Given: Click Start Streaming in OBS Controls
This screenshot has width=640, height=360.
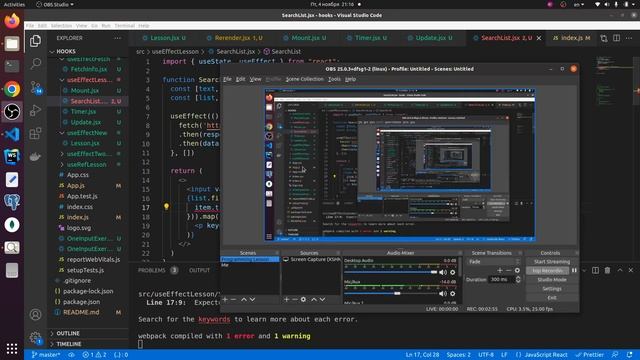Looking at the screenshot, I should [x=551, y=262].
